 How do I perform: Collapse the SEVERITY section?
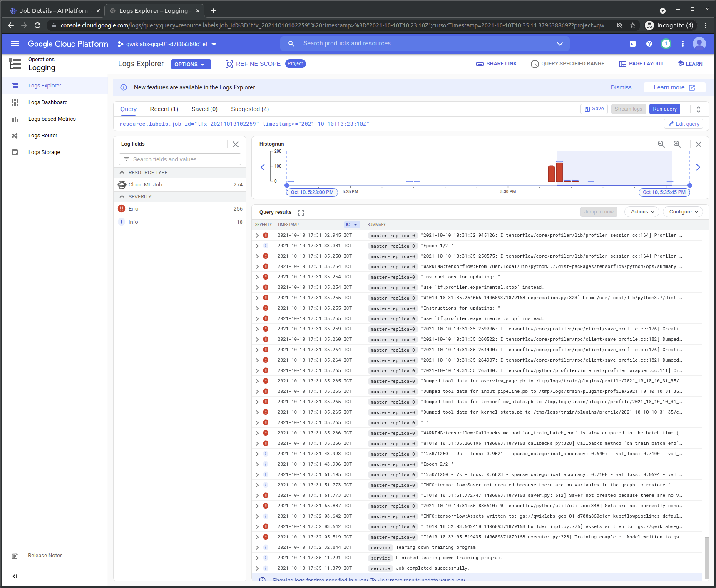[122, 196]
